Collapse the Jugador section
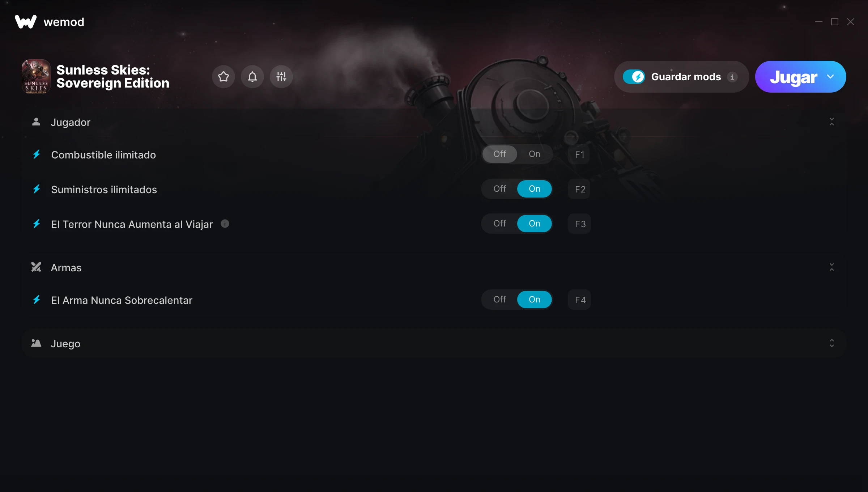The image size is (868, 492). click(x=832, y=122)
